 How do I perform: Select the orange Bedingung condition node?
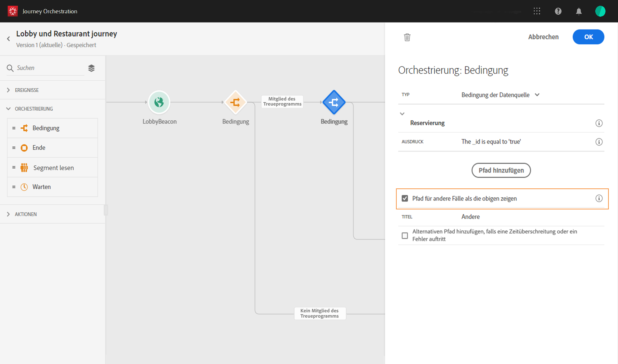click(235, 102)
